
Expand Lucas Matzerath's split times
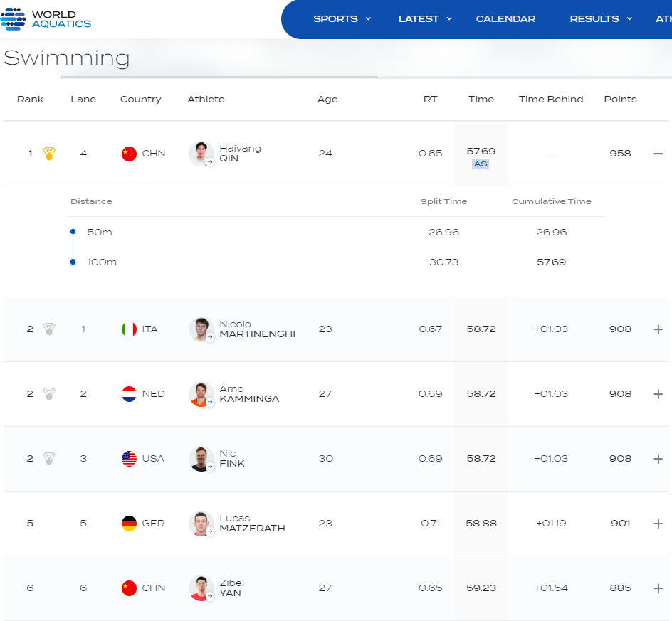[x=658, y=524]
